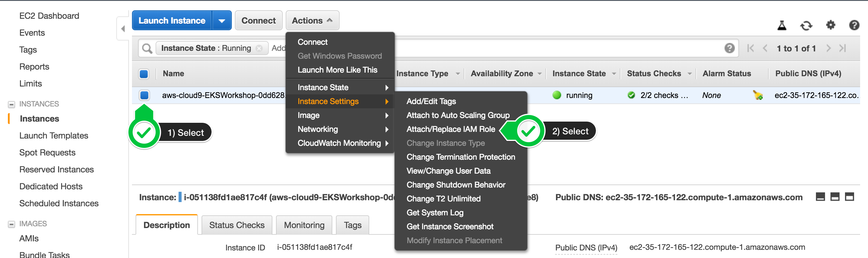Open the Actions dropdown menu

312,21
